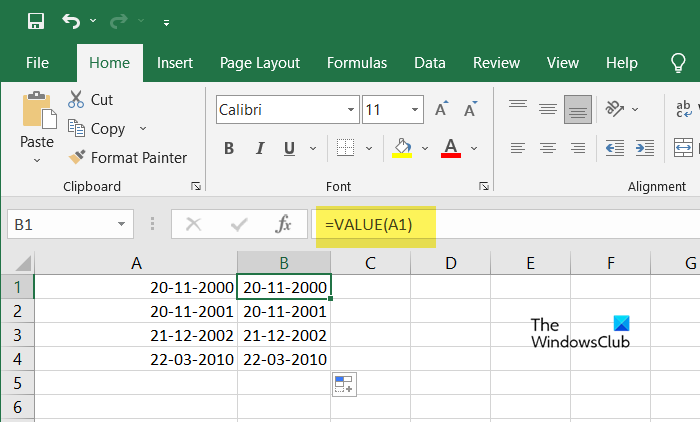Click the Undo arrow icon
Image resolution: width=700 pixels, height=422 pixels.
pyautogui.click(x=71, y=21)
